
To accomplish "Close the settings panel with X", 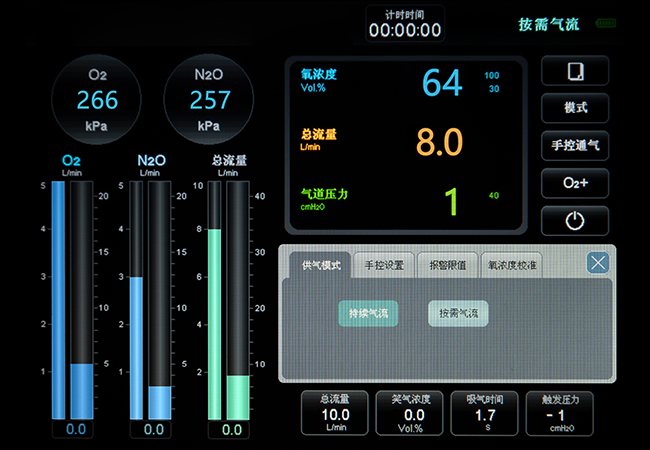I will pos(598,263).
